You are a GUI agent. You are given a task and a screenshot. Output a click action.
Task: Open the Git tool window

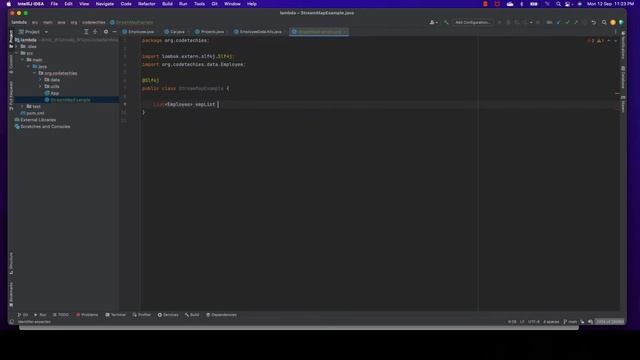[x=22, y=315]
